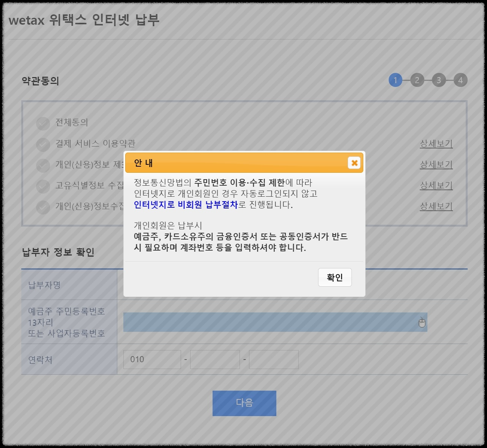The height and width of the screenshot is (448, 487).
Task: Check the 고유식별정보 수집 agreement
Action: click(43, 186)
